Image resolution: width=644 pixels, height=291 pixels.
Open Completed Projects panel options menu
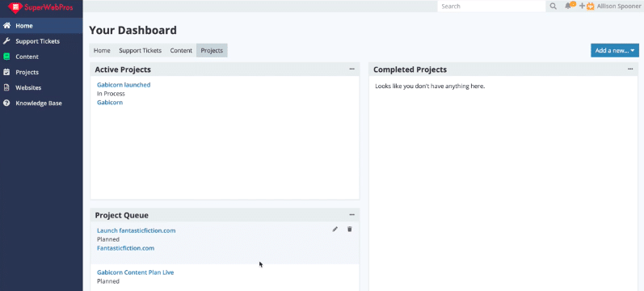coord(630,69)
